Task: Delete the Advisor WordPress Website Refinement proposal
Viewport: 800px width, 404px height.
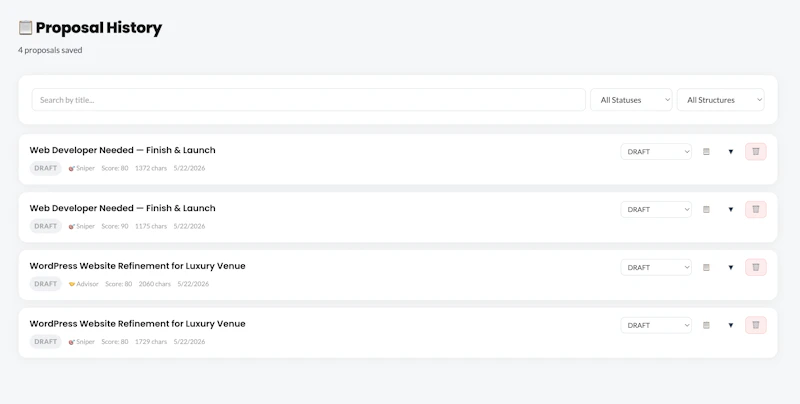Action: click(x=756, y=267)
